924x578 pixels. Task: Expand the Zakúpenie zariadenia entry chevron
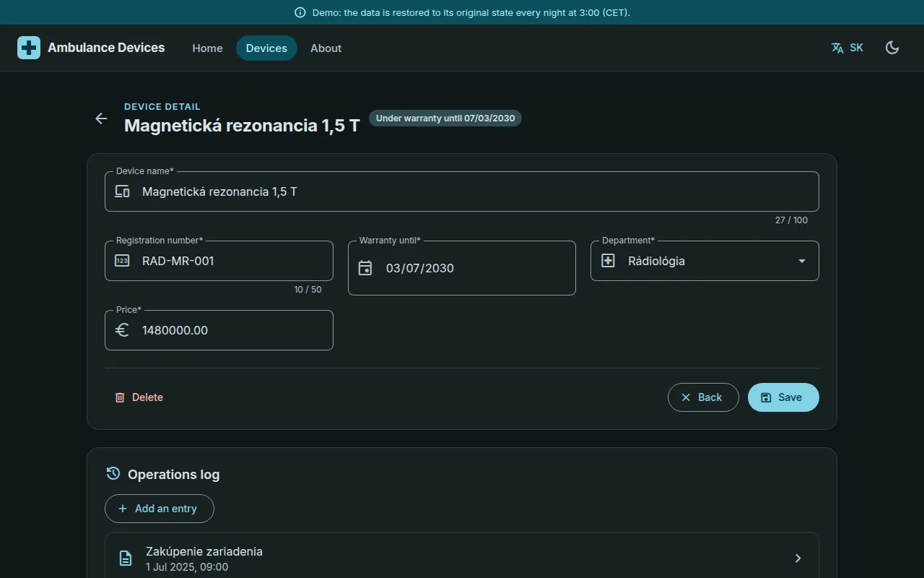(x=798, y=558)
